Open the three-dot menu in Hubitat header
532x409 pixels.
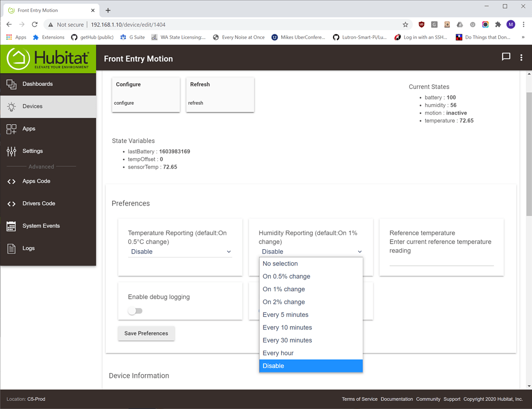pyautogui.click(x=521, y=57)
